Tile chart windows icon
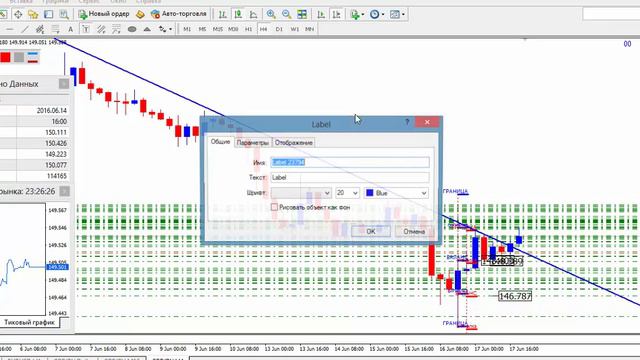The width and height of the screenshot is (640, 360). 302,14
